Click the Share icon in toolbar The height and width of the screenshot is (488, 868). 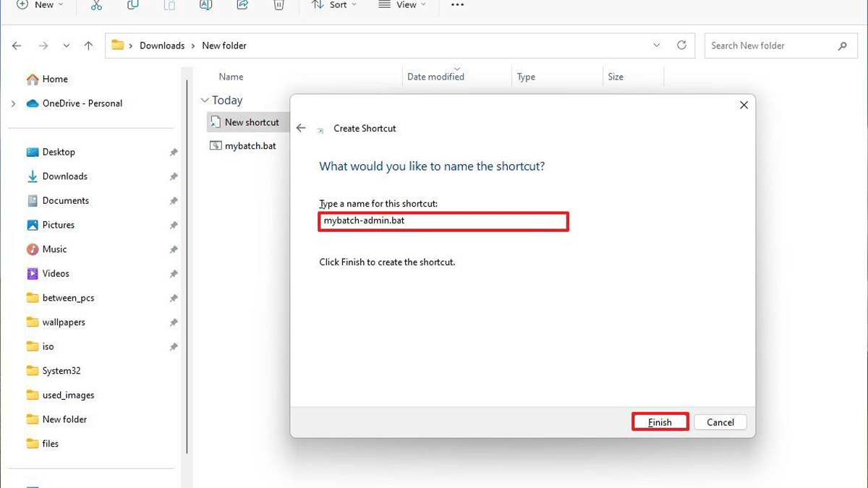coord(242,5)
